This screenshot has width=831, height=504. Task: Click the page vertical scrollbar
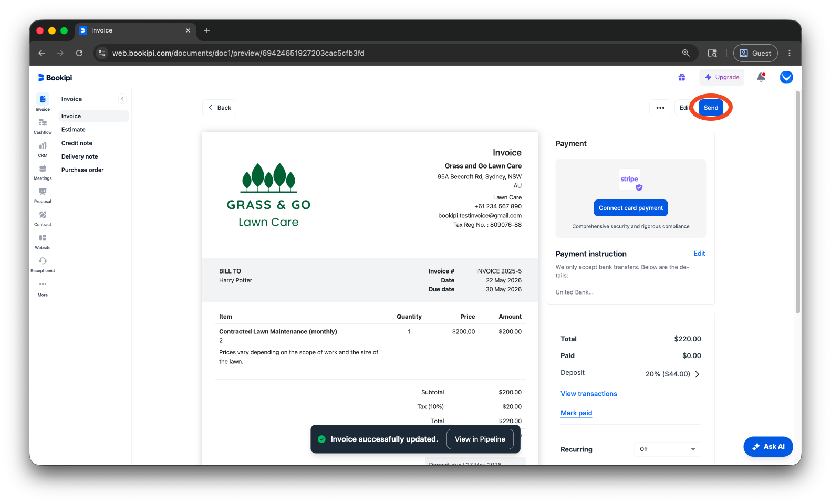click(x=798, y=202)
